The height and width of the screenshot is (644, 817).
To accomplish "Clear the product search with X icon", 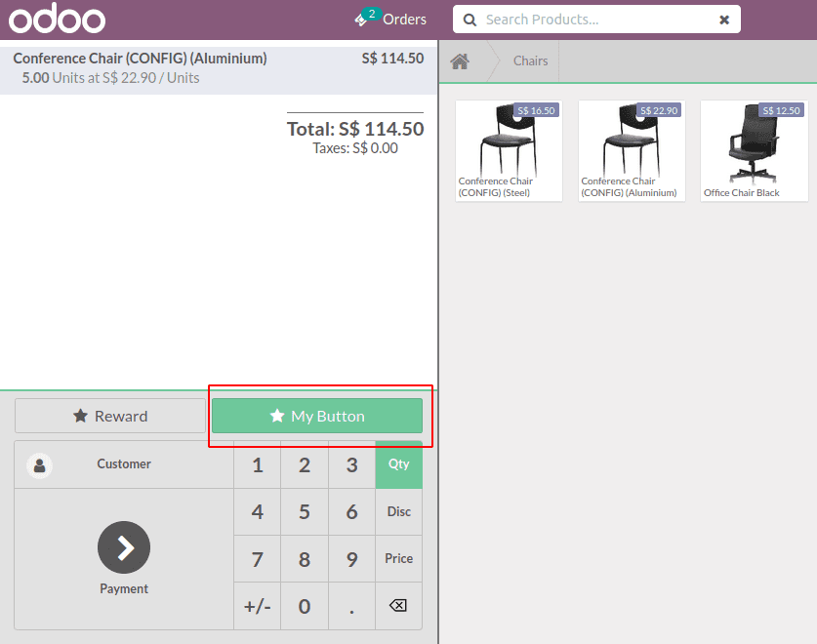I will click(723, 20).
